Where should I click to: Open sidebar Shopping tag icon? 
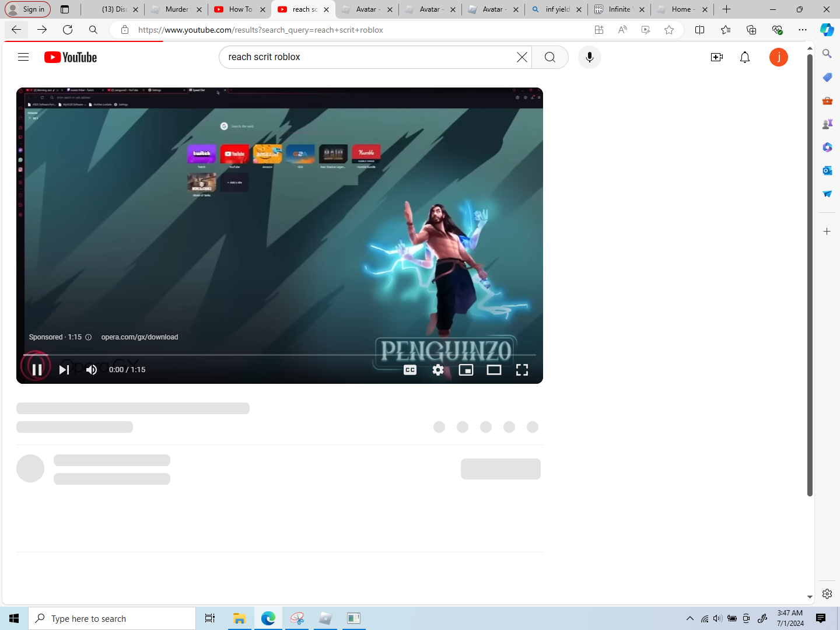827,77
